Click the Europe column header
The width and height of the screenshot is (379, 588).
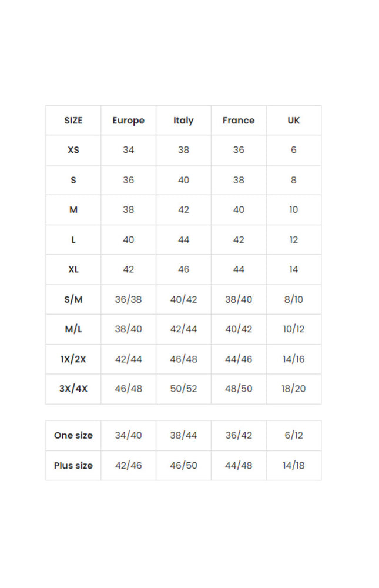click(128, 121)
